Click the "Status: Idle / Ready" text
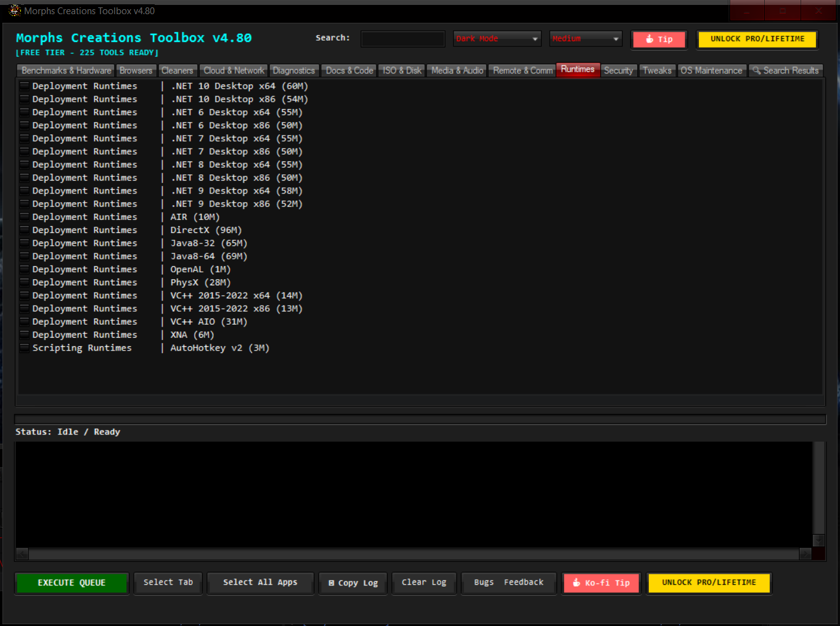Viewport: 840px width, 626px height. tap(68, 432)
